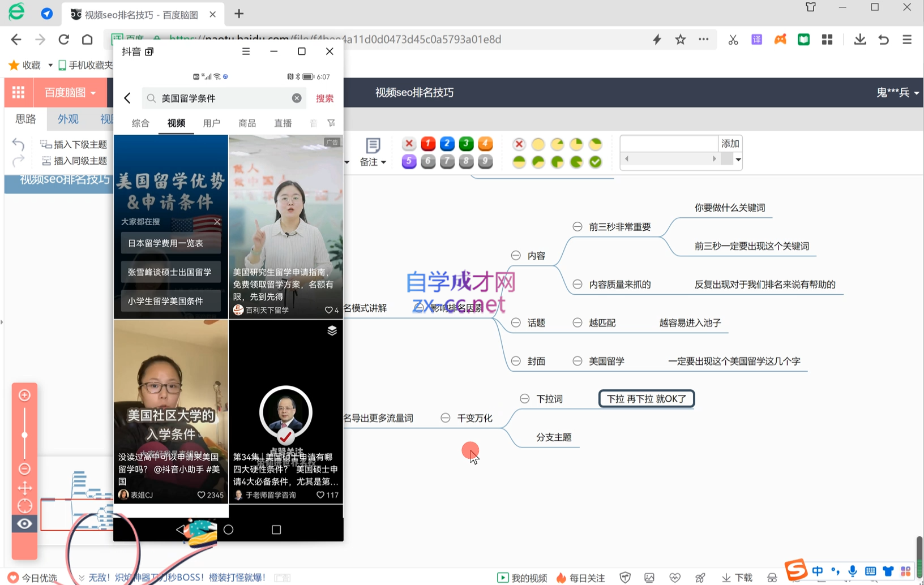
Task: Open the 备注 notes tool
Action: (x=373, y=153)
